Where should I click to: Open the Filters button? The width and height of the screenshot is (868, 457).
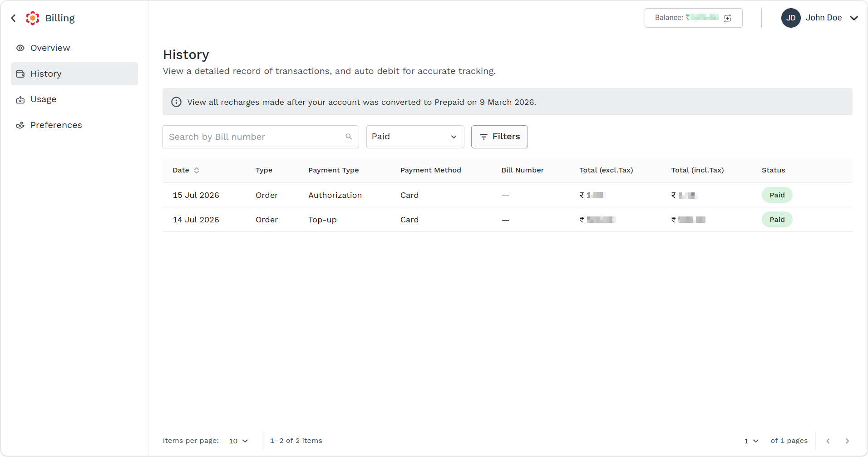(499, 137)
